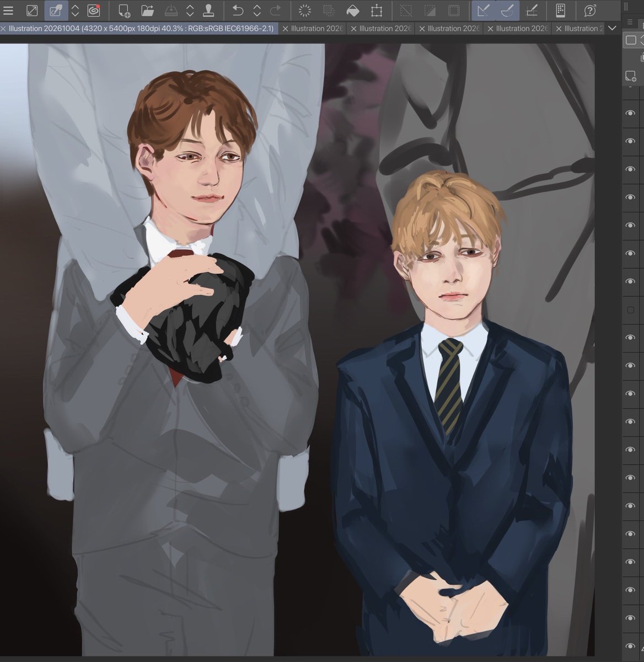
Task: Click the stamp-shaped export icon
Action: click(x=208, y=10)
